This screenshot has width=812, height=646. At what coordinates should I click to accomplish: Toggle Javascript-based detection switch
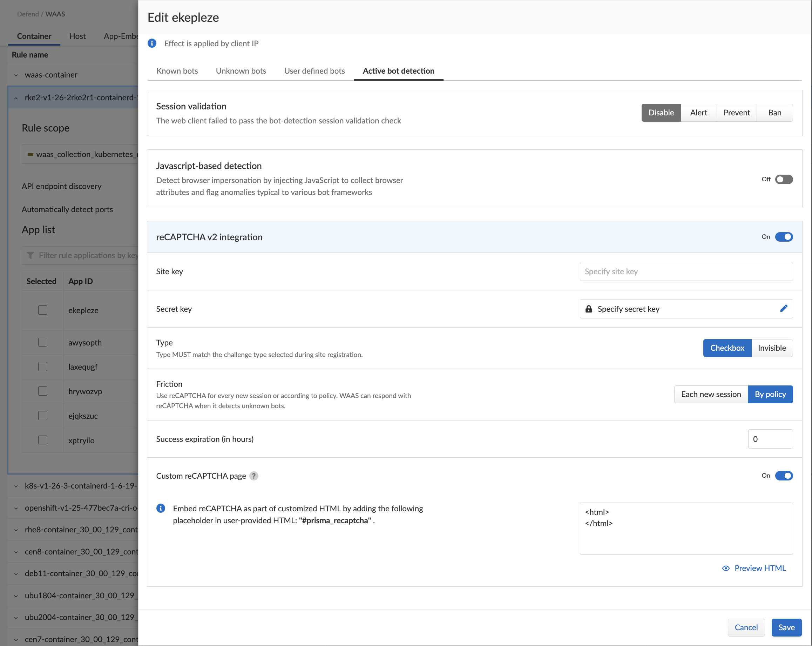(783, 179)
